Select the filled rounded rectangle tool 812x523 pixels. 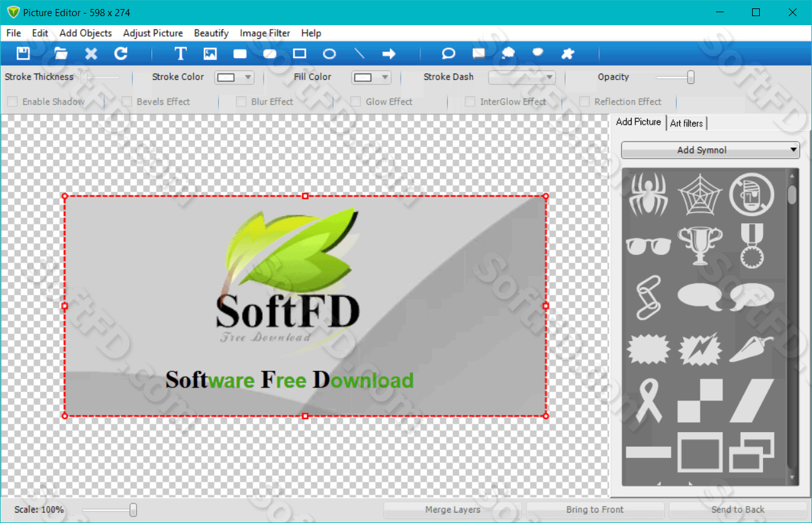click(240, 54)
